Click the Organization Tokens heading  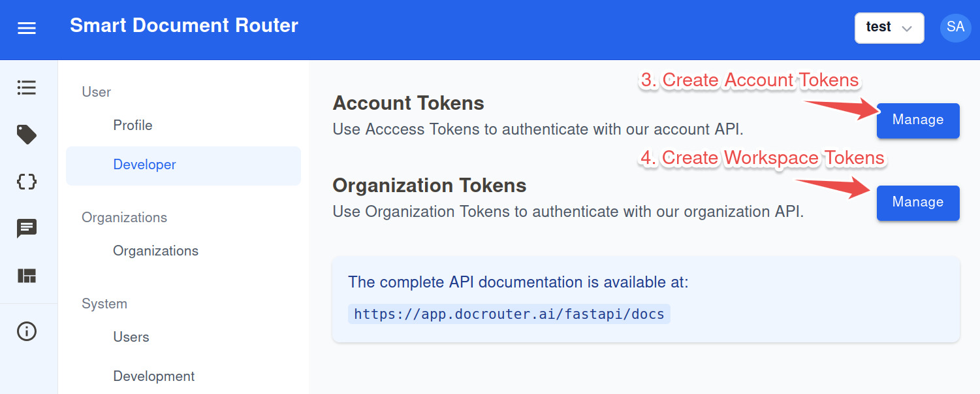429,186
